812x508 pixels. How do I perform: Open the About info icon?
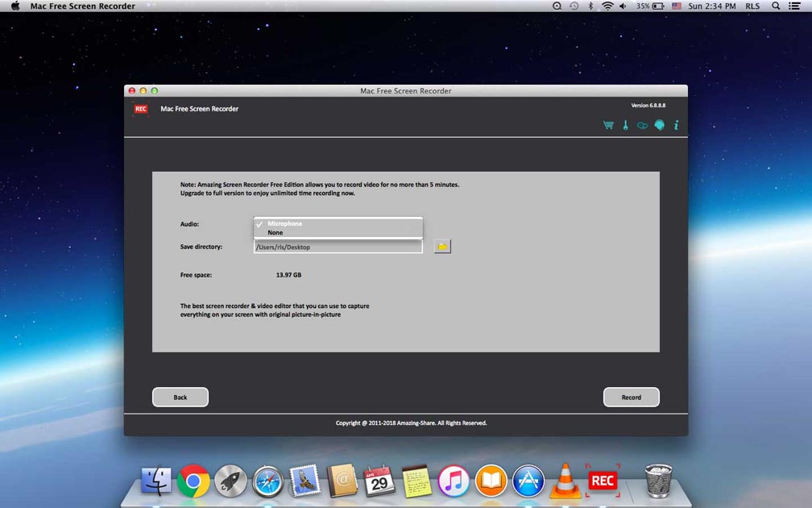pyautogui.click(x=676, y=125)
